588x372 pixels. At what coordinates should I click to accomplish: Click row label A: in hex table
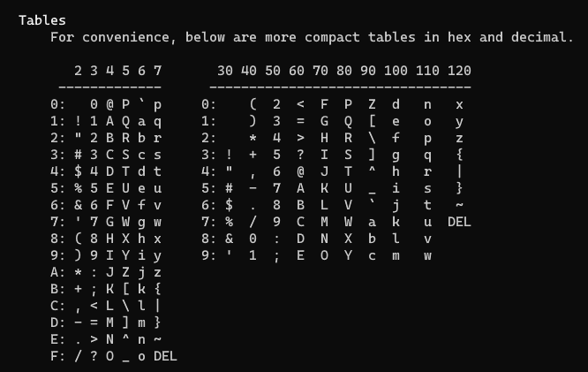(58, 272)
